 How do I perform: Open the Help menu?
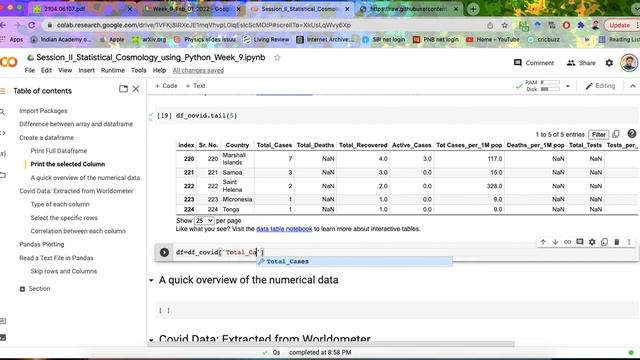[x=159, y=70]
